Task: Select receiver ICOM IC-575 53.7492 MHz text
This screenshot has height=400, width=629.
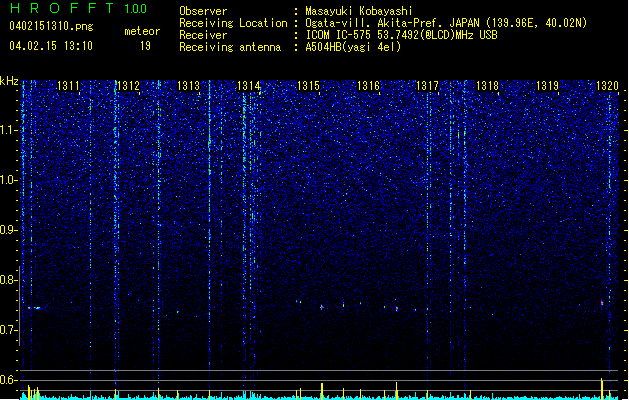Action: click(x=401, y=35)
